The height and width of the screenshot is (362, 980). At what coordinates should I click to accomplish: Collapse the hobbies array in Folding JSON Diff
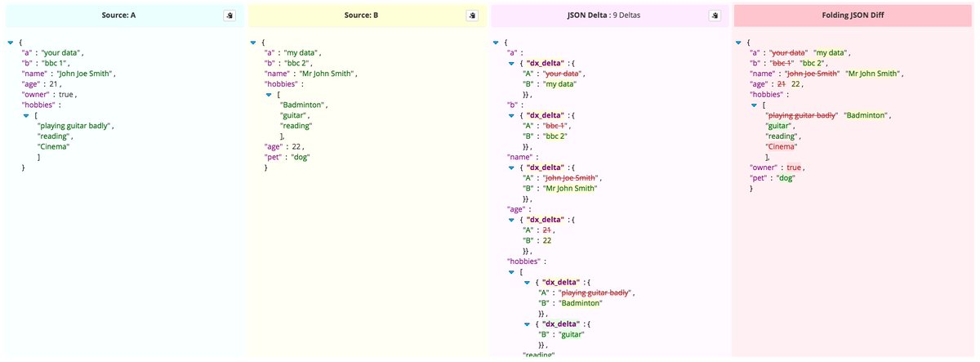click(x=754, y=105)
